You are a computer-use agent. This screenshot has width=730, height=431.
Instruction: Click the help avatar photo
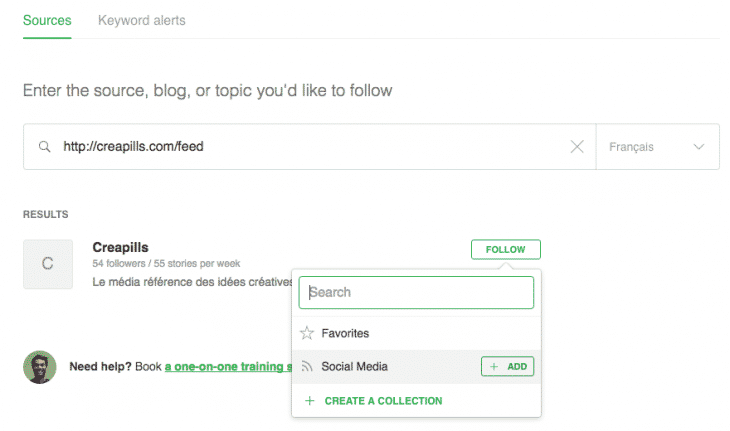(39, 367)
